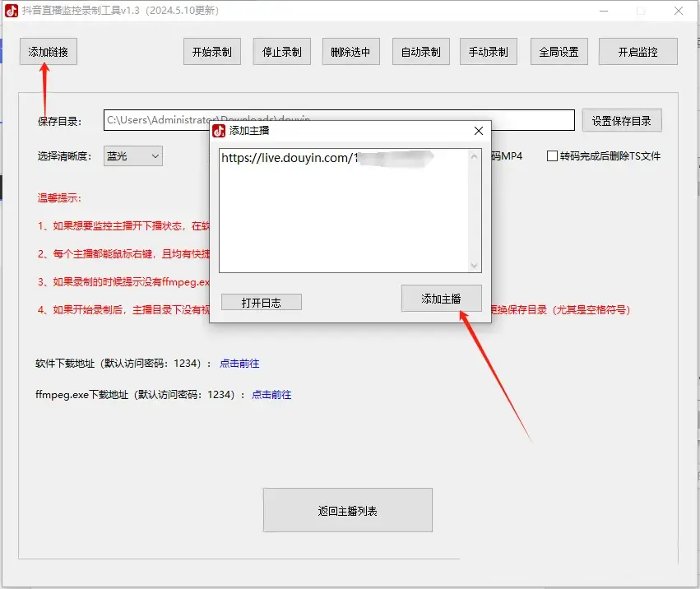Confirm with 添加主播 dialog button
700x589 pixels.
[441, 299]
